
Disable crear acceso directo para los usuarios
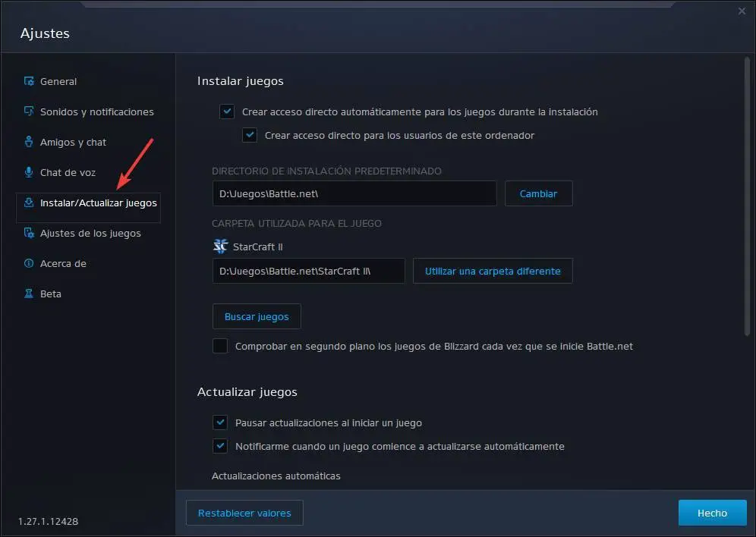click(250, 135)
